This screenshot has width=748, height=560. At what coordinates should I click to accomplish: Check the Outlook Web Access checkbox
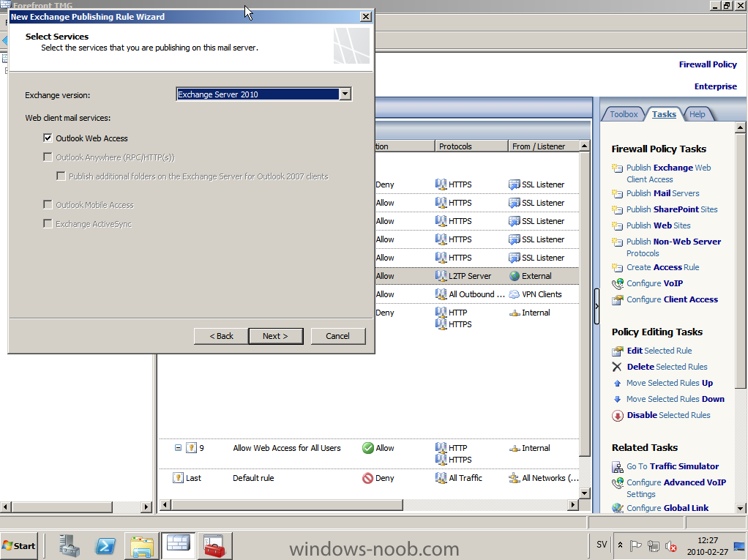pyautogui.click(x=48, y=138)
